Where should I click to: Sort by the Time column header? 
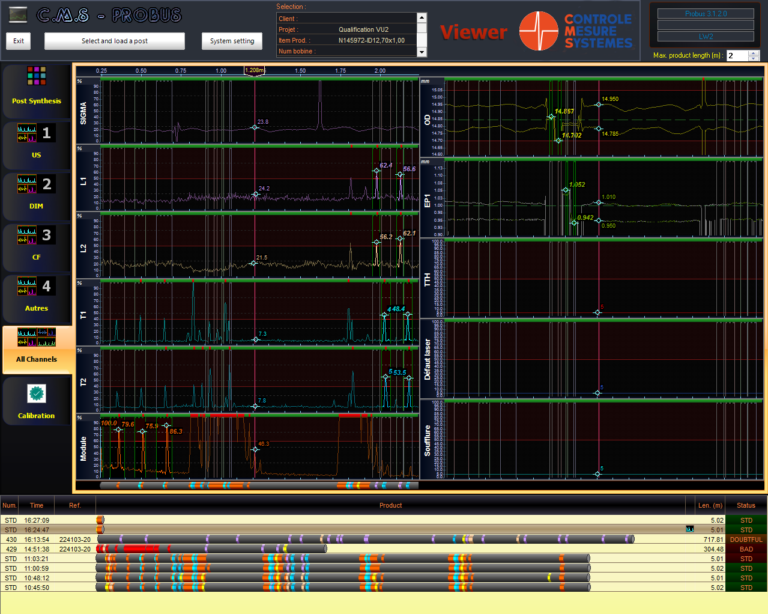pos(36,506)
